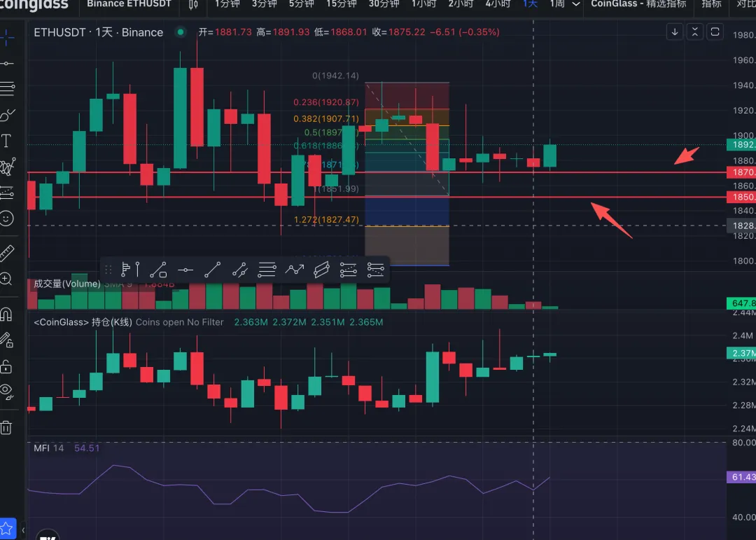Click the 0.382(1907.71) Fibonacci label
Image resolution: width=756 pixels, height=540 pixels.
(326, 118)
